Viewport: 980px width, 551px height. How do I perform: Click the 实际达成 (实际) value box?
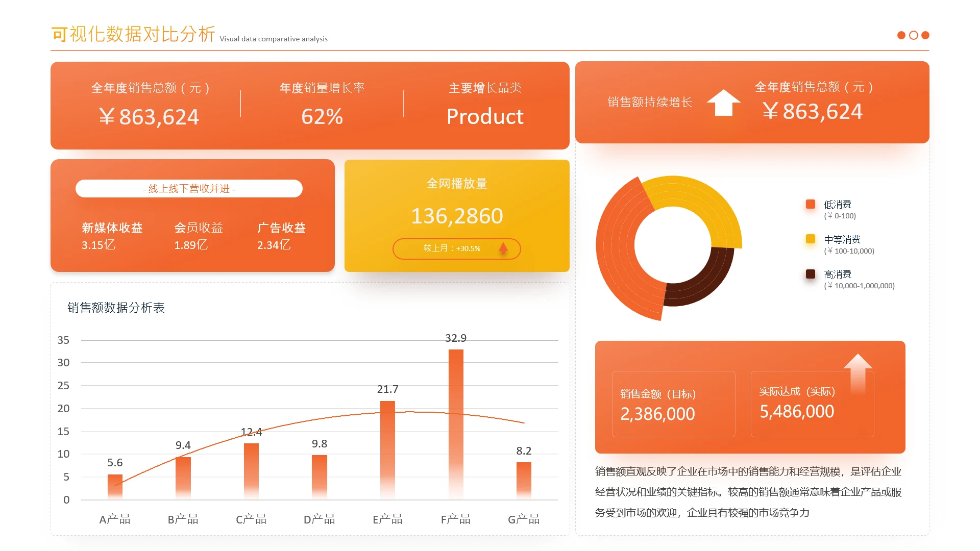click(812, 404)
